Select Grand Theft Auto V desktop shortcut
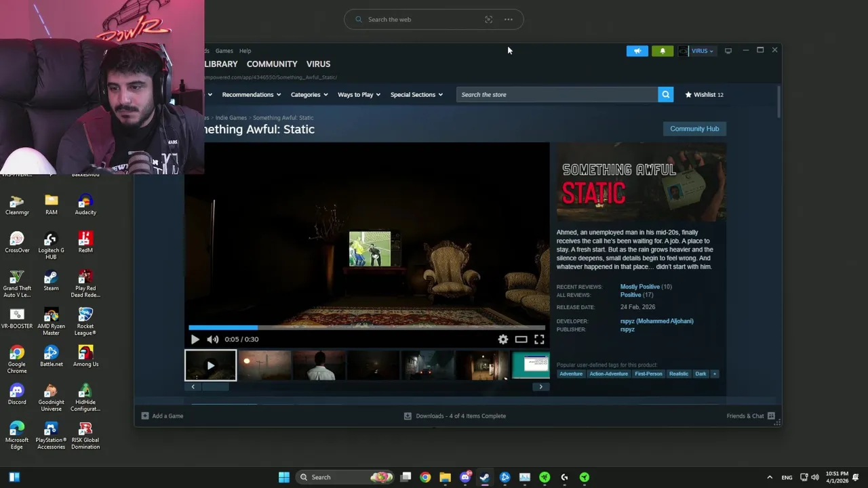 click(x=17, y=283)
